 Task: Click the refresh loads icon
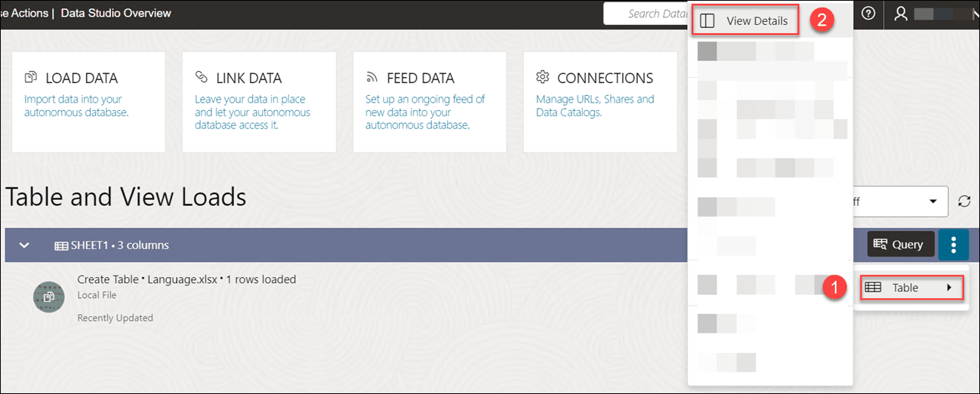click(964, 202)
